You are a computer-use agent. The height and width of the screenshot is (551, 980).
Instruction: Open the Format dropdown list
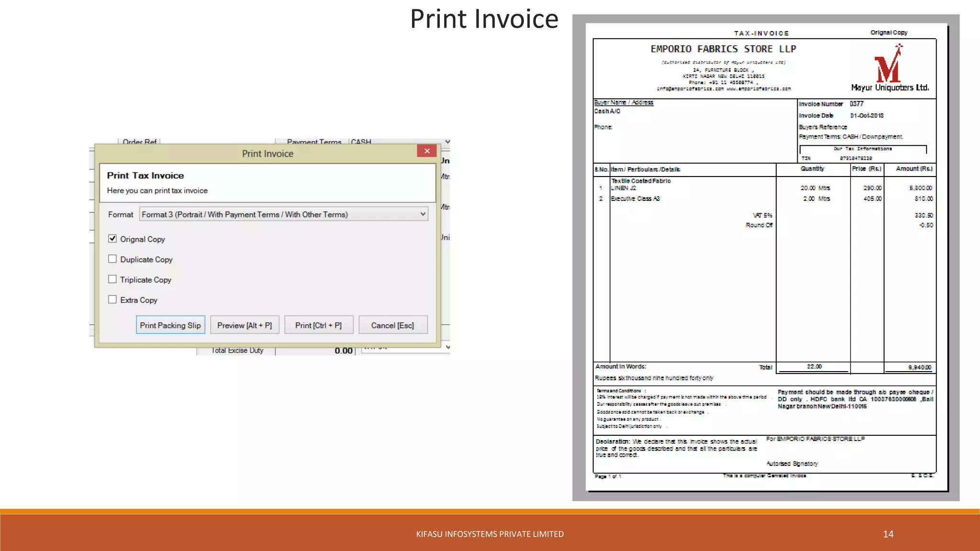click(283, 214)
